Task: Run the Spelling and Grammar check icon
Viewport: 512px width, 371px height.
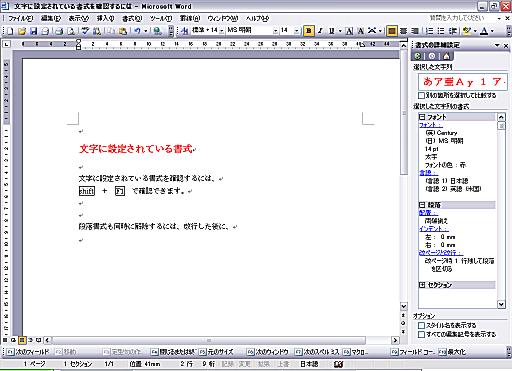Action: pos(86,31)
